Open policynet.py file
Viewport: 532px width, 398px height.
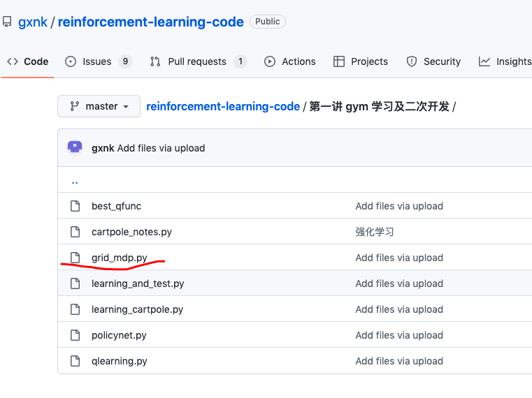pos(119,335)
